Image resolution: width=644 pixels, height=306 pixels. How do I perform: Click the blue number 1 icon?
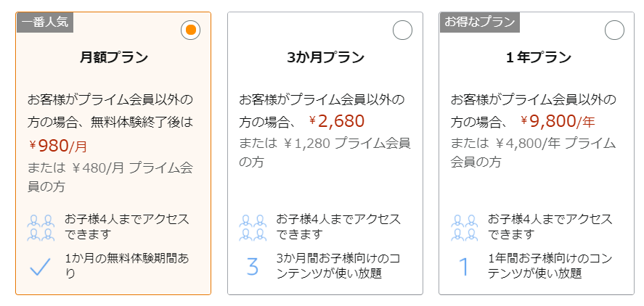point(464,266)
